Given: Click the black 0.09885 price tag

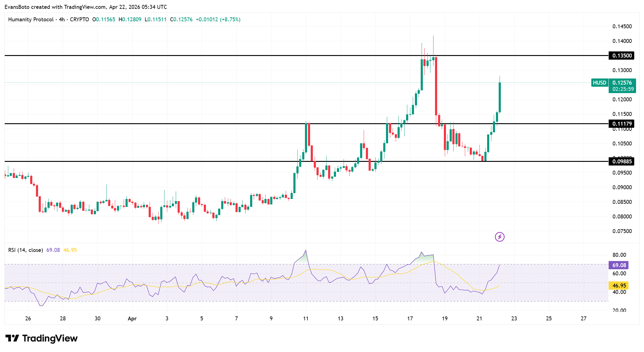Looking at the screenshot, I should click(622, 161).
